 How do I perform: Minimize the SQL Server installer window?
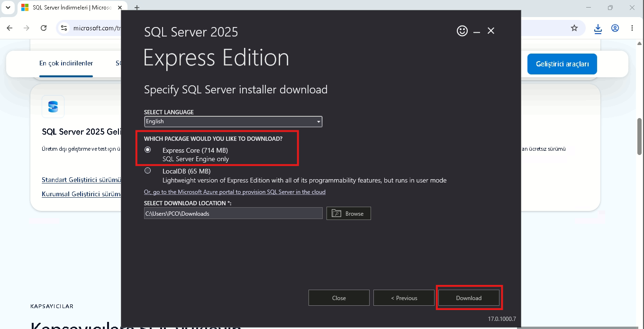click(477, 31)
